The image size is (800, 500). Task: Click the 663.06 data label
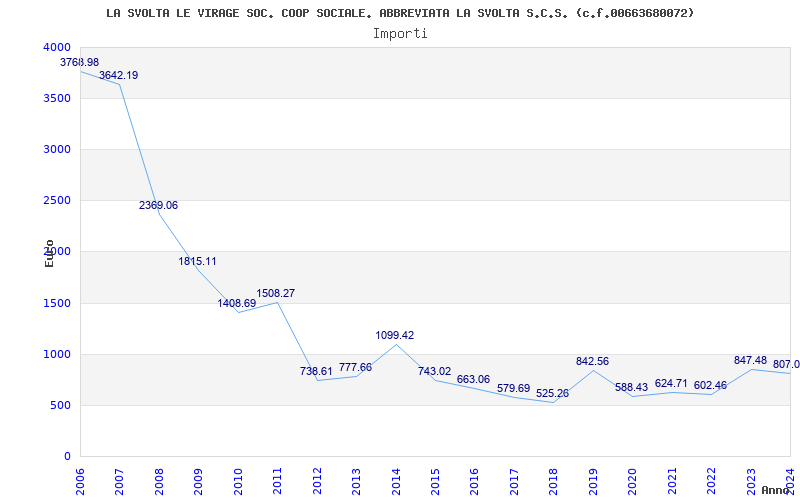(x=473, y=380)
